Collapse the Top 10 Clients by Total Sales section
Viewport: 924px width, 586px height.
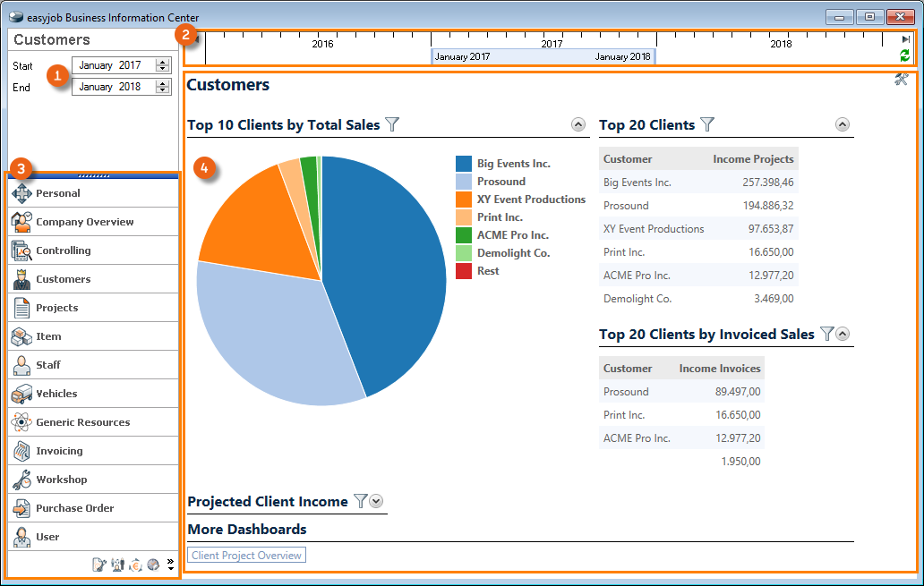click(x=577, y=125)
